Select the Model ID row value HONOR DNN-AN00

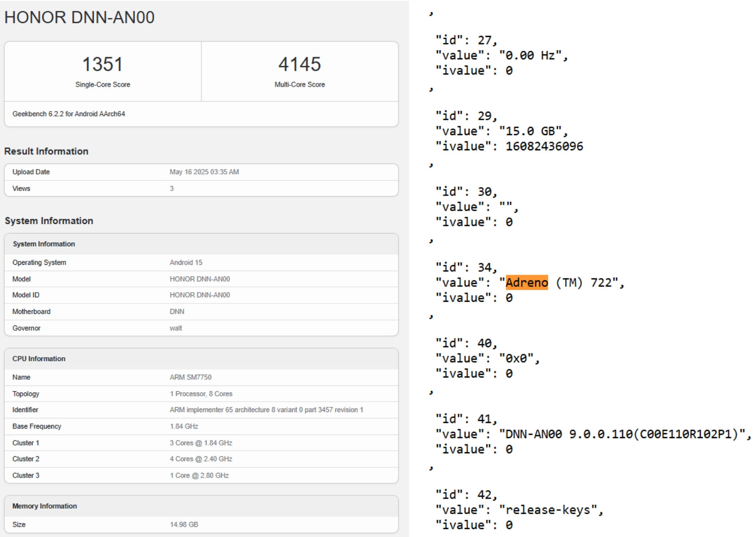point(200,295)
